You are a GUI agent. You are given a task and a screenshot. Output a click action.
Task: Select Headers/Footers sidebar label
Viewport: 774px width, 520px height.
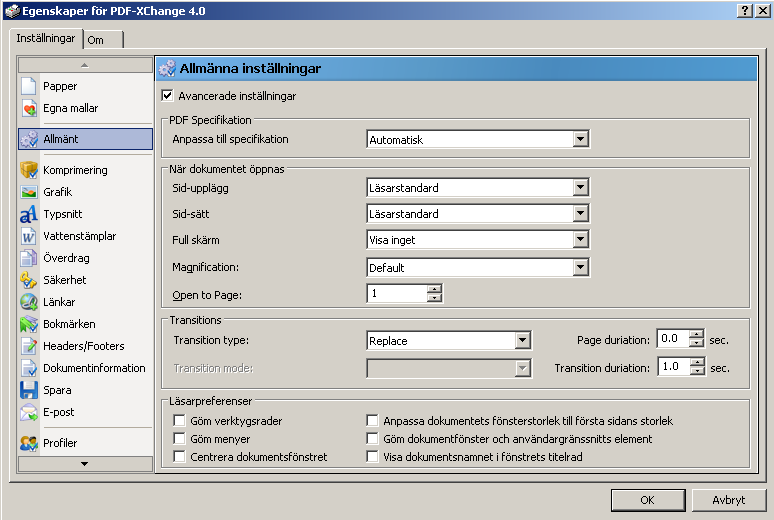tap(83, 346)
